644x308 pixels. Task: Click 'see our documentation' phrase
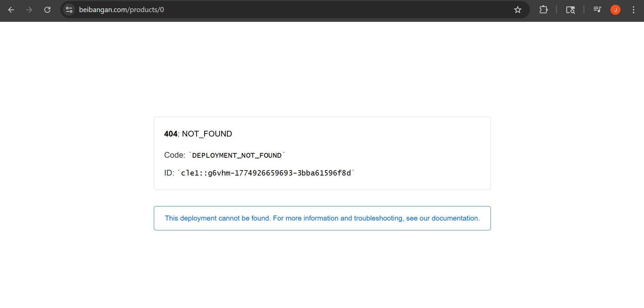pyautogui.click(x=443, y=218)
